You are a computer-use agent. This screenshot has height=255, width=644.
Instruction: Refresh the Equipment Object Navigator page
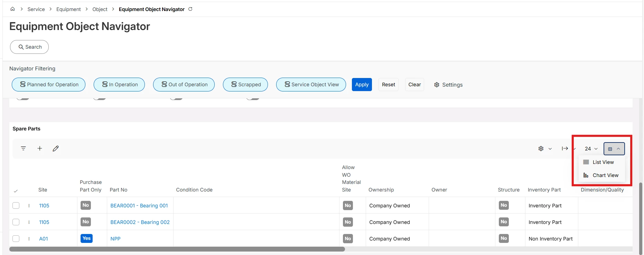click(190, 9)
